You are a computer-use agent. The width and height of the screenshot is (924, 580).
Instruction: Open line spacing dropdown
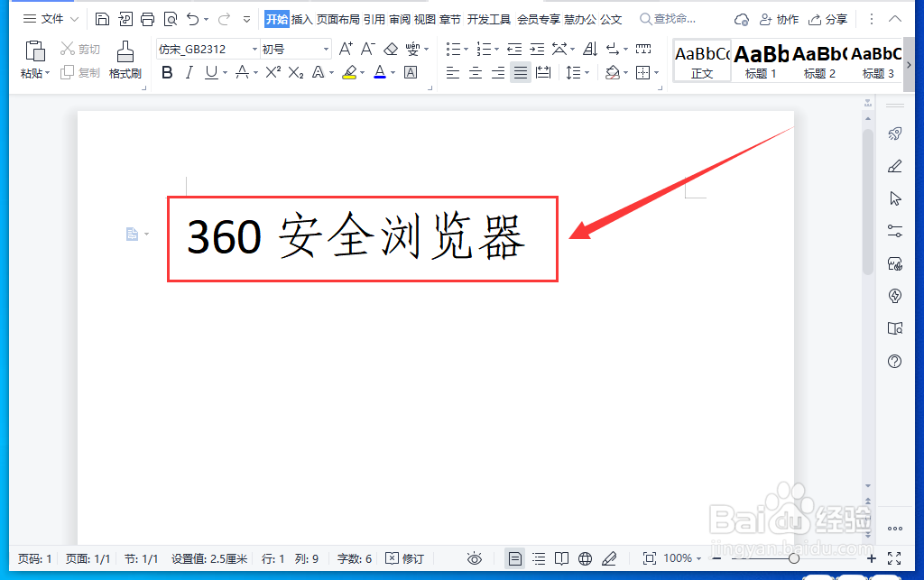(x=587, y=73)
